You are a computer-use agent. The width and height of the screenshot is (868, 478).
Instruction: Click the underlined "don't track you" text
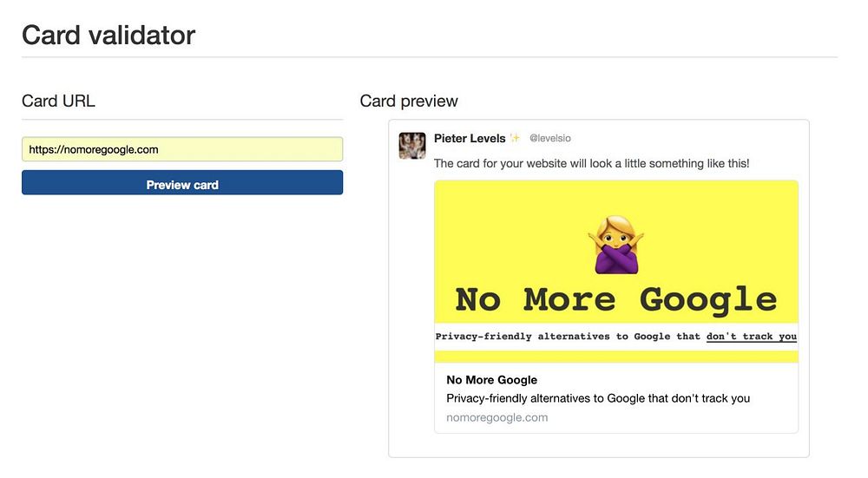click(751, 337)
